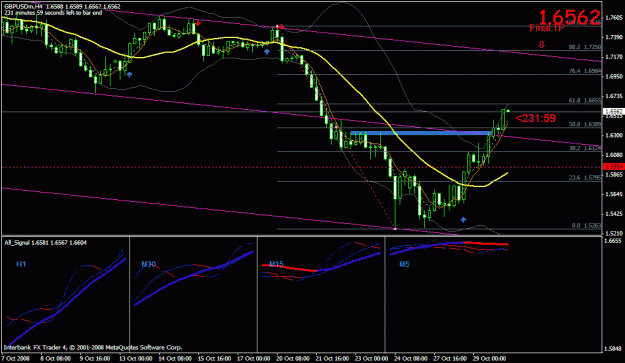Click the 38.2 Fibonacci level label
Viewport: 625px width, 363px height.
[x=585, y=148]
